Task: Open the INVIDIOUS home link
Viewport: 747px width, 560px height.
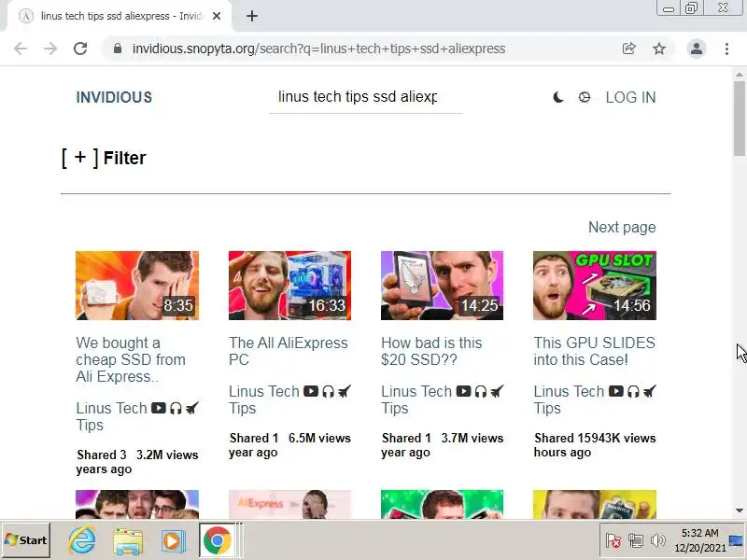Action: [x=114, y=97]
